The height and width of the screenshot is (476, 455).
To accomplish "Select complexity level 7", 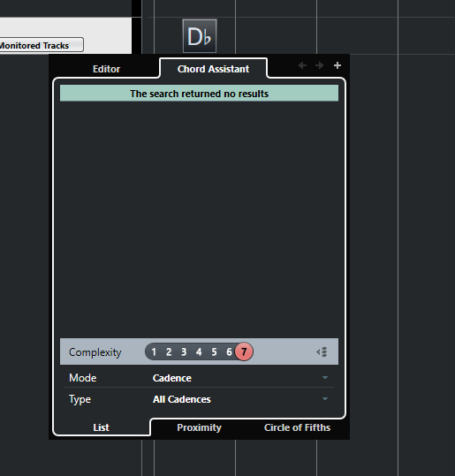I will [x=244, y=351].
